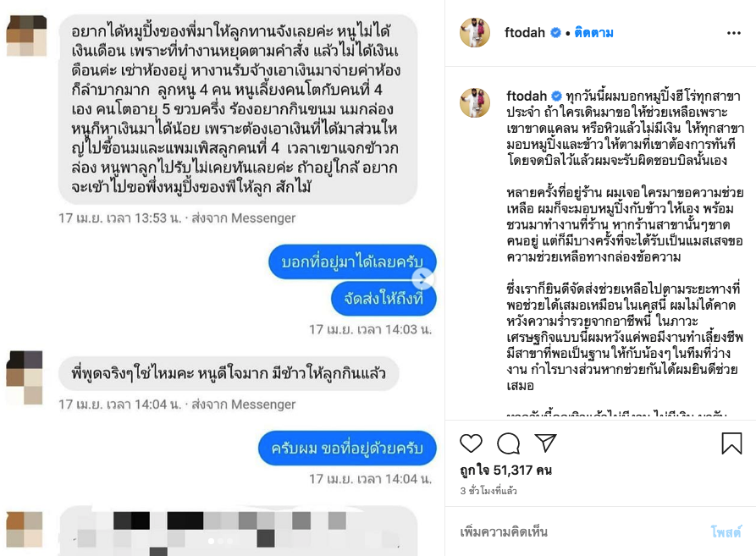This screenshot has width=756, height=556.
Task: Follow ftodah with ติดตาม link
Action: tap(594, 33)
